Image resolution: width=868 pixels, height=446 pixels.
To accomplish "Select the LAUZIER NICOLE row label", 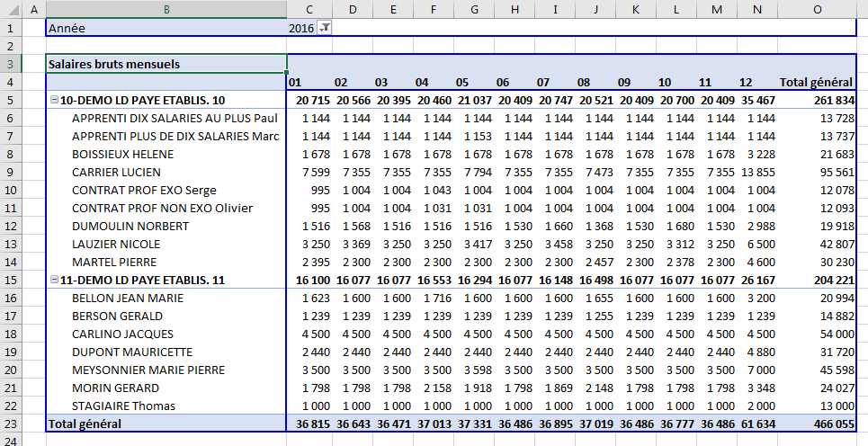I will (x=116, y=244).
